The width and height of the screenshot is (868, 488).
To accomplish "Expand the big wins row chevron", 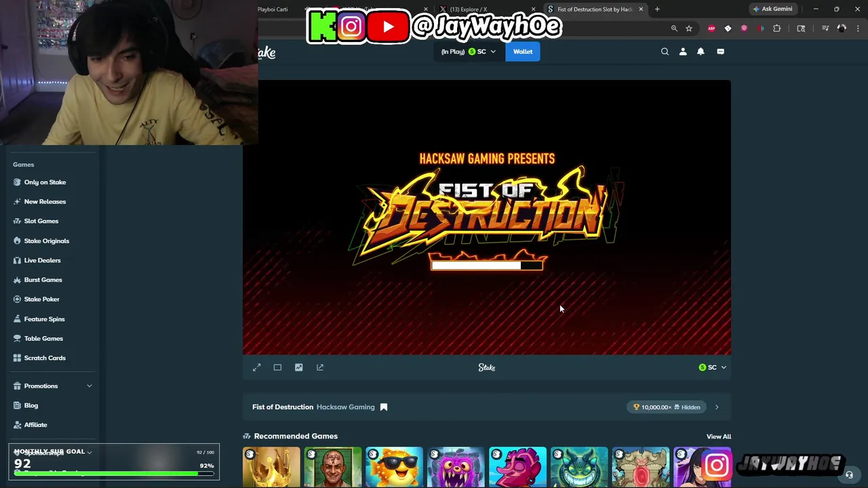I will tap(717, 407).
